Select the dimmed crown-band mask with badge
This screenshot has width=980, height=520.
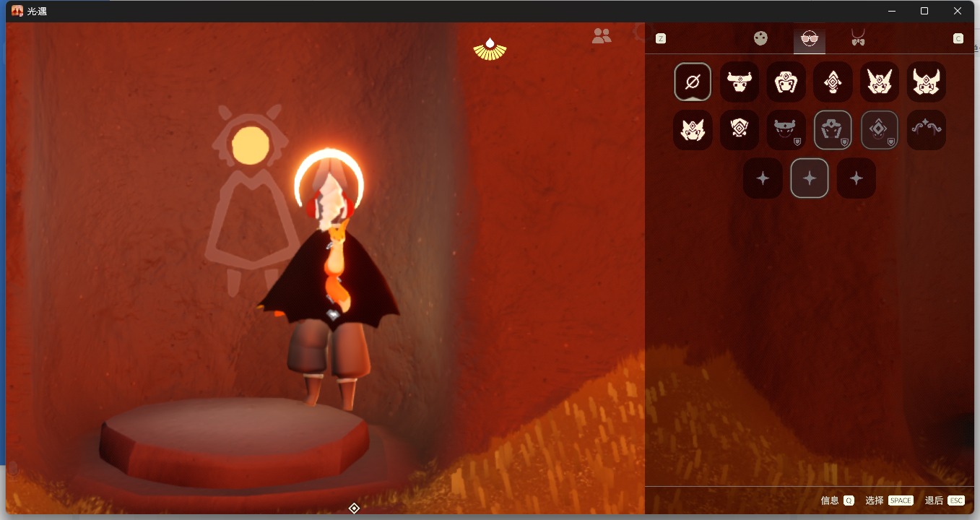coord(786,130)
